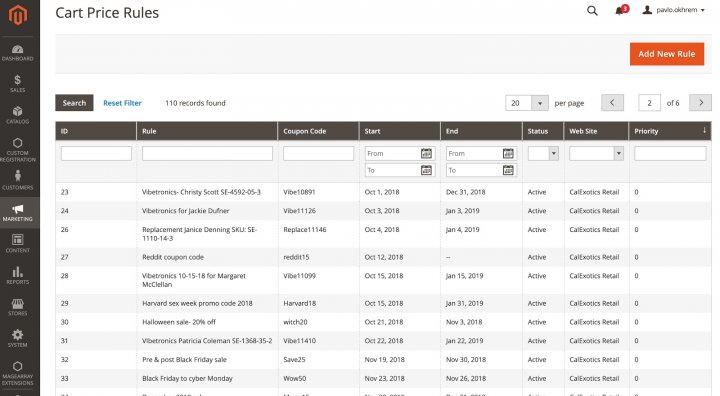Focus the Coupon Code filter field
Image resolution: width=720 pixels, height=396 pixels.
[318, 153]
